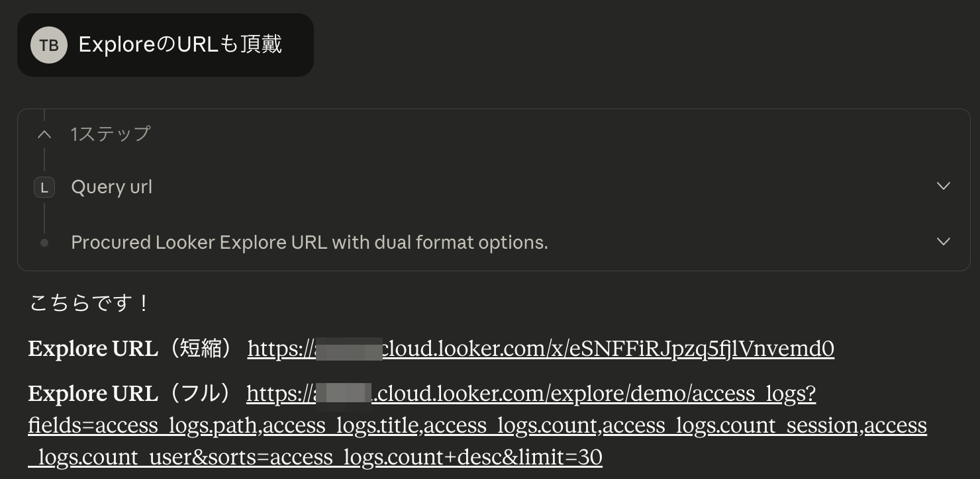Click the ExploreのURLも頂戴 message bubble
The width and height of the screenshot is (980, 479).
click(180, 45)
